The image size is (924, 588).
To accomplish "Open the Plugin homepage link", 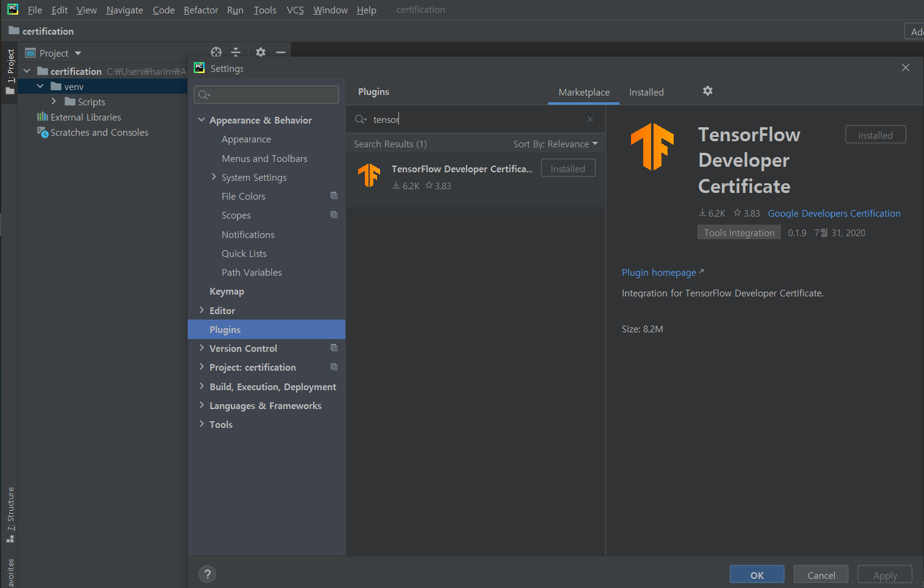I will tap(663, 272).
